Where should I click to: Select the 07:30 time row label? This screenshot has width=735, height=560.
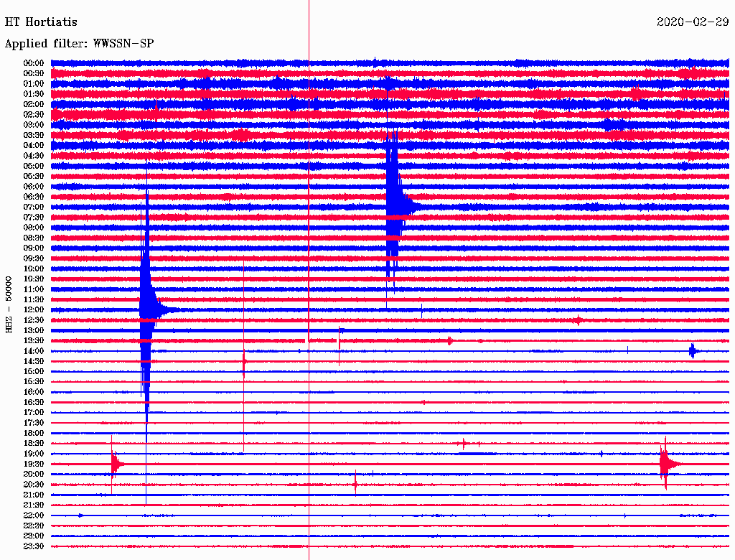click(34, 217)
